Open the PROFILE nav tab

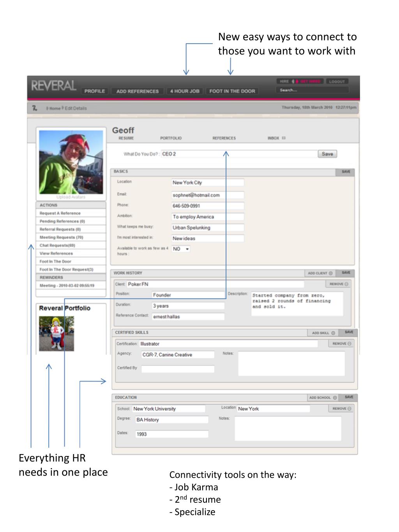(x=94, y=91)
